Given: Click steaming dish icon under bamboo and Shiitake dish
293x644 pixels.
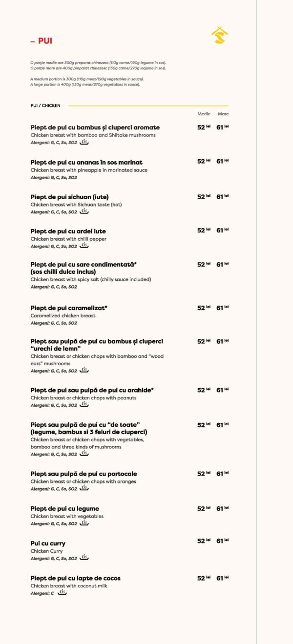Looking at the screenshot, I should 84,142.
